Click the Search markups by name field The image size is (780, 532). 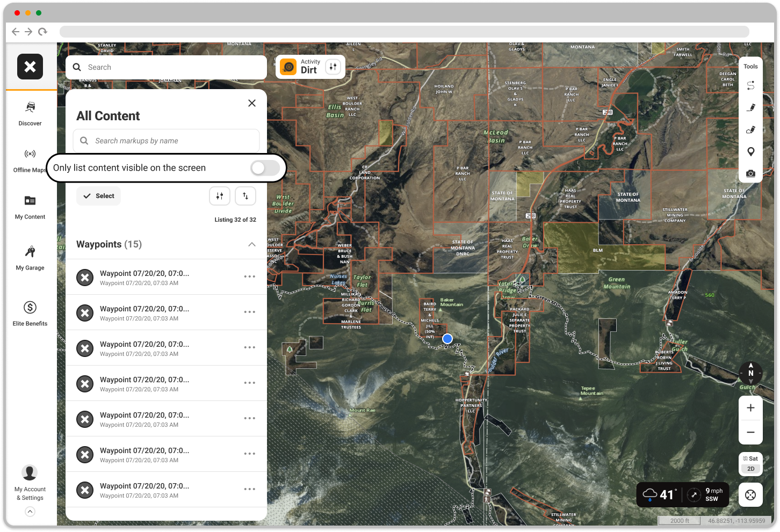pyautogui.click(x=166, y=141)
